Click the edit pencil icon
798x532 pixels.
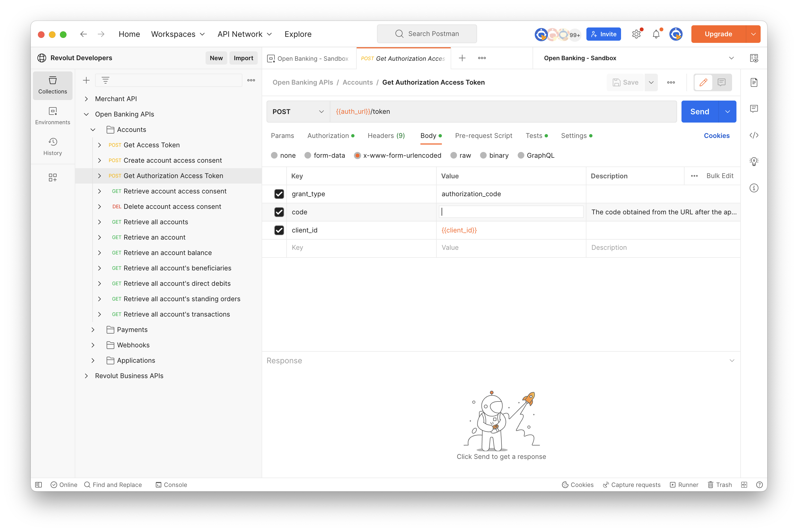point(703,82)
